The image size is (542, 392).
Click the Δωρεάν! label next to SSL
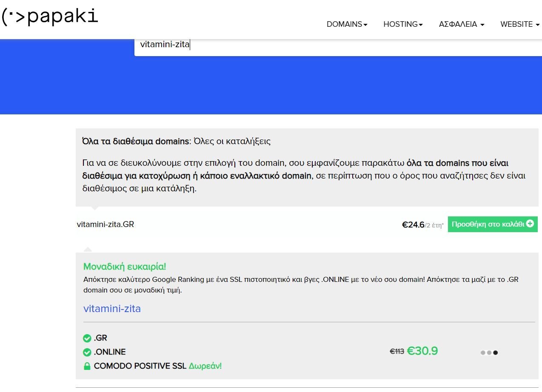click(x=205, y=366)
